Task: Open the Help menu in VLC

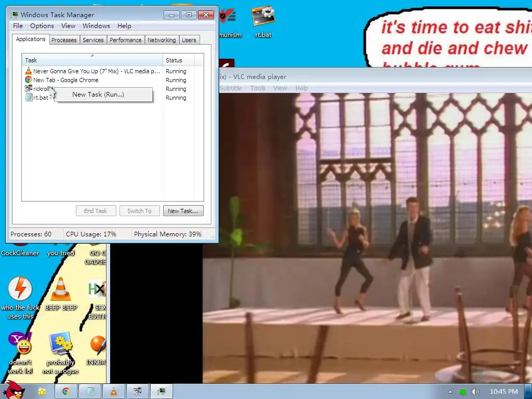Action: click(302, 88)
